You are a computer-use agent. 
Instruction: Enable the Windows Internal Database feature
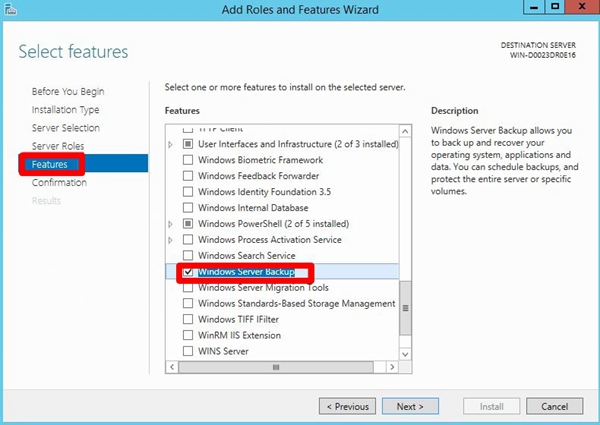pos(188,208)
